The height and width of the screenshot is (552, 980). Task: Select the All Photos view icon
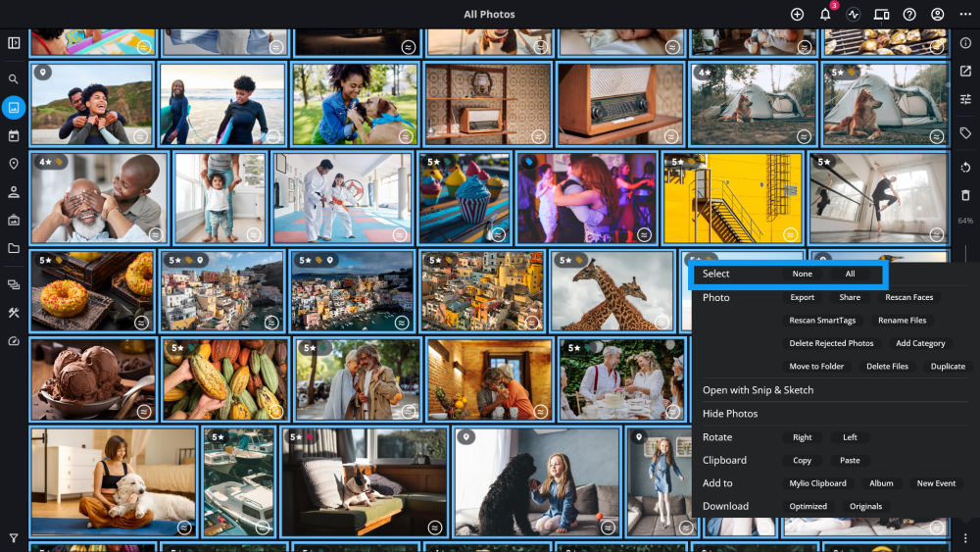pyautogui.click(x=14, y=108)
